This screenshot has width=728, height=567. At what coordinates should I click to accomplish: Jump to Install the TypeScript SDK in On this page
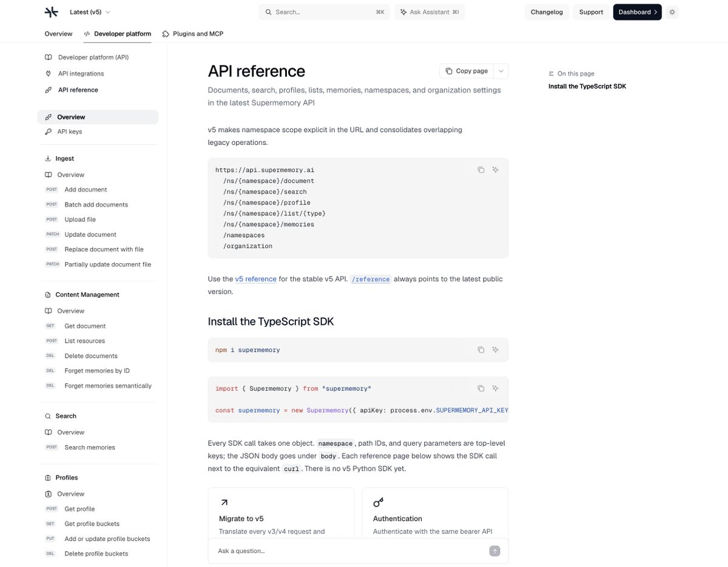[x=587, y=87]
